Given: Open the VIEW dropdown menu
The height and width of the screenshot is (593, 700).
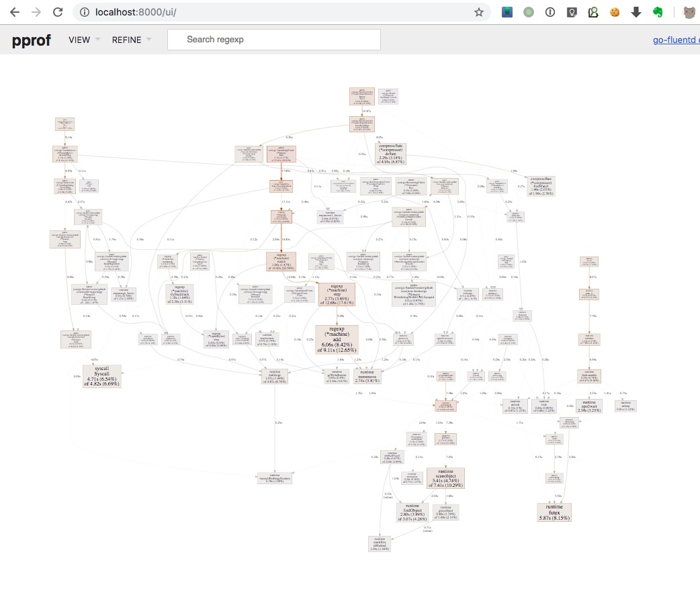Looking at the screenshot, I should coord(84,40).
